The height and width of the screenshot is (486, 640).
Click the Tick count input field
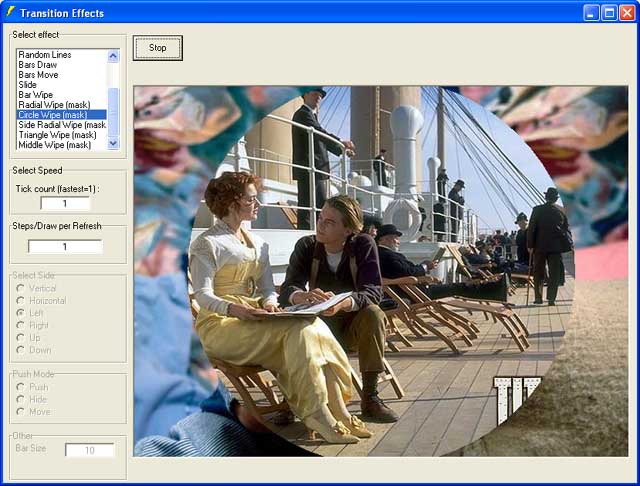65,203
